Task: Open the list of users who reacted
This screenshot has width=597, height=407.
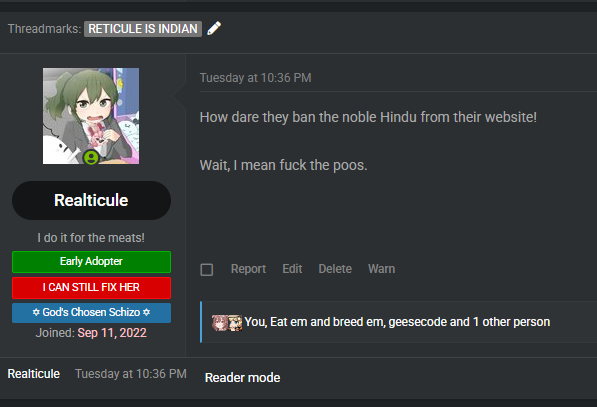Action: [x=397, y=322]
